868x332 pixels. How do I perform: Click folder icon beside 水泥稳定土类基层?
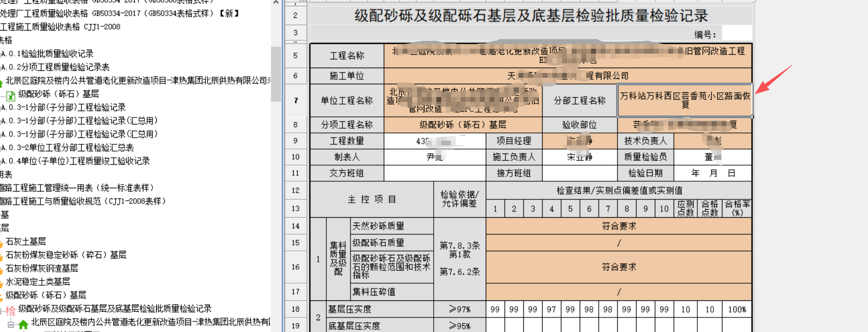pyautogui.click(x=2, y=282)
